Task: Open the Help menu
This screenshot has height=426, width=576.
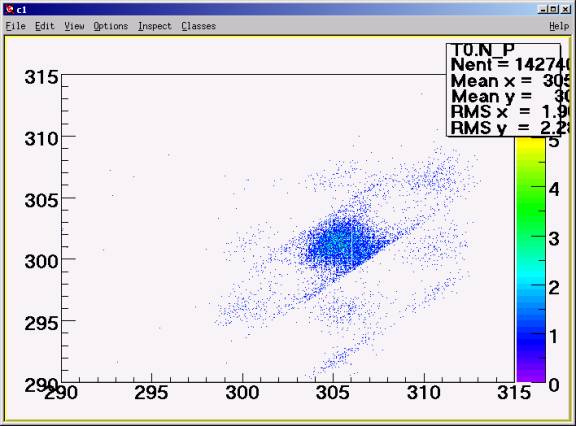Action: (559, 26)
